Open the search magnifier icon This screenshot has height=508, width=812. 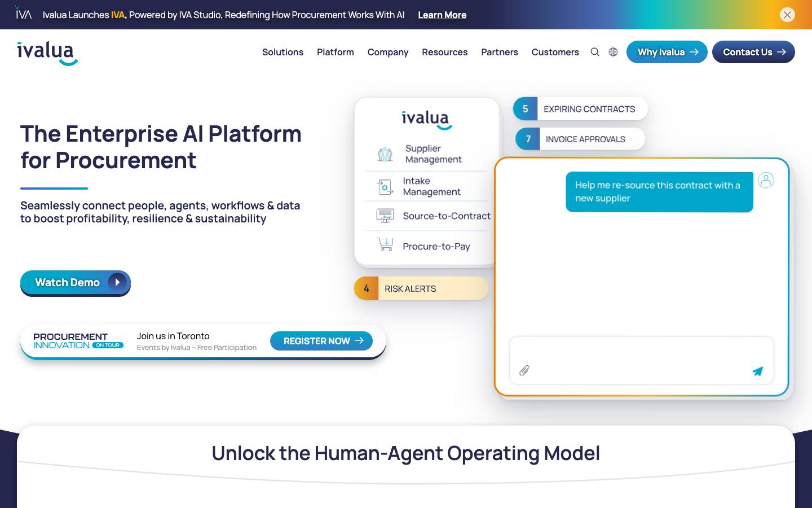point(595,52)
